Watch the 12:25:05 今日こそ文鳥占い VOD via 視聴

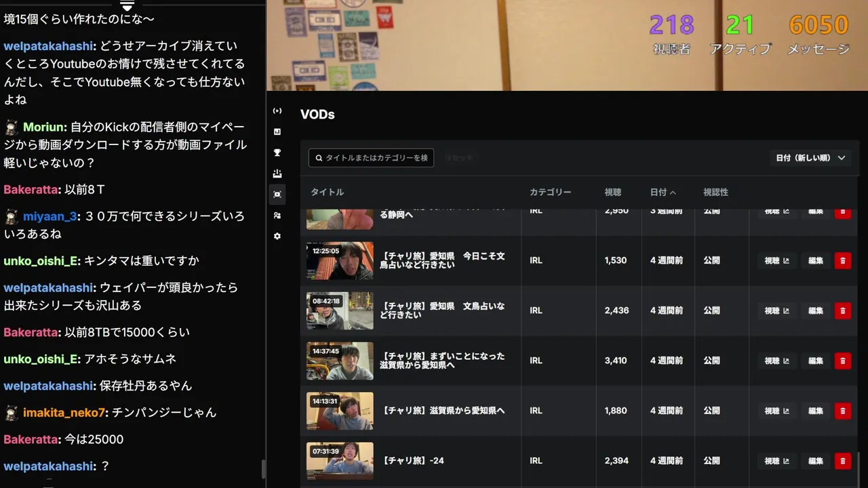(x=777, y=260)
